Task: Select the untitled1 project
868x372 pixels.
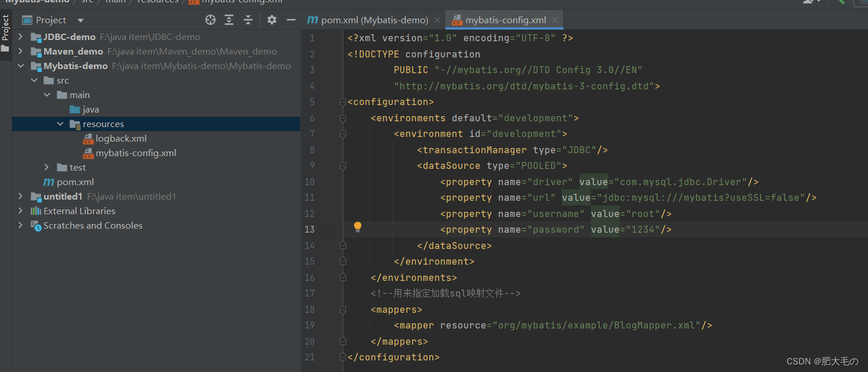Action: click(63, 196)
